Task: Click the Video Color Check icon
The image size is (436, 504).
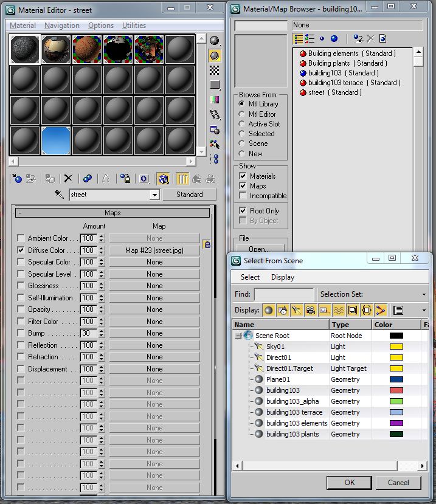Action: point(215,100)
